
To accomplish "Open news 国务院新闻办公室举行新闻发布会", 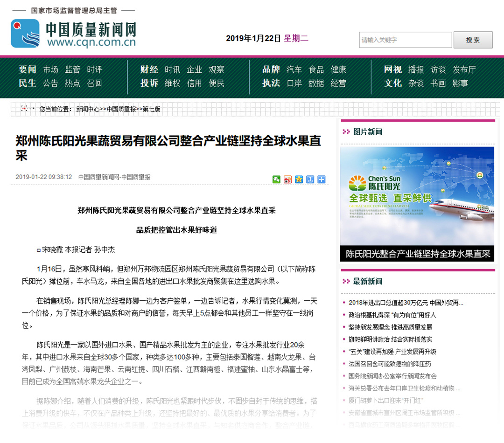I will point(392,376).
